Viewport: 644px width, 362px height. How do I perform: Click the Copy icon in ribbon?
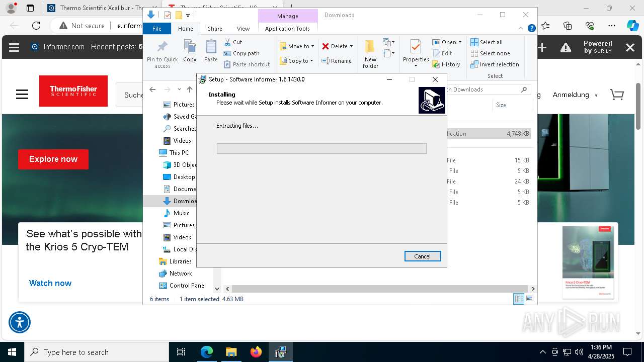pos(190,51)
